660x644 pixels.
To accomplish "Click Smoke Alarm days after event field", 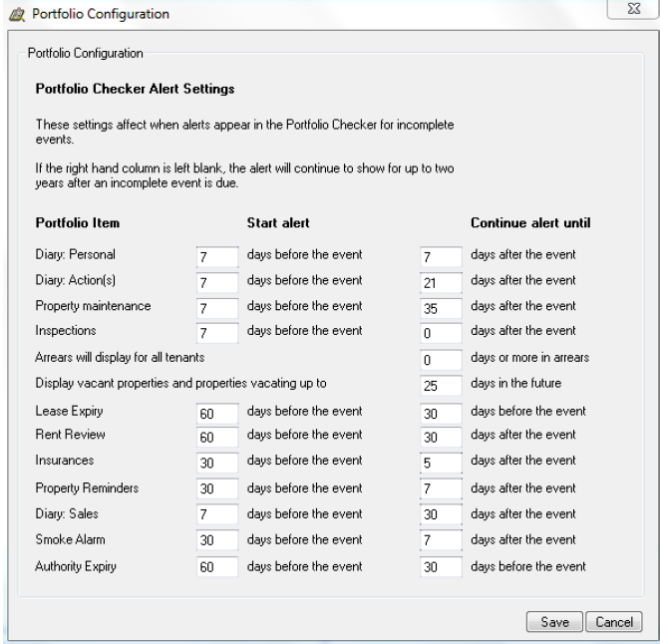I will [x=442, y=541].
